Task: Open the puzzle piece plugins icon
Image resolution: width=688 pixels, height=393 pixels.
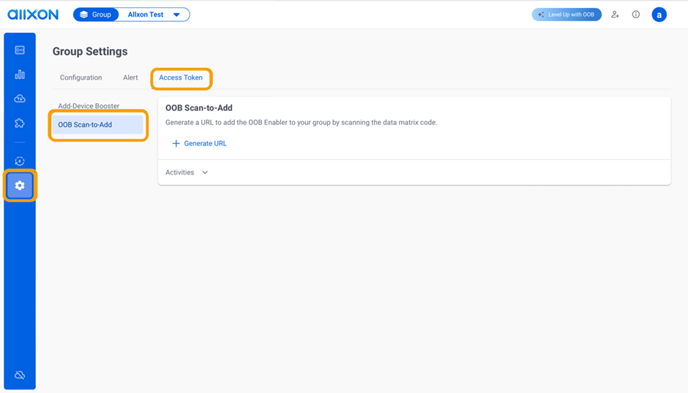Action: [20, 123]
